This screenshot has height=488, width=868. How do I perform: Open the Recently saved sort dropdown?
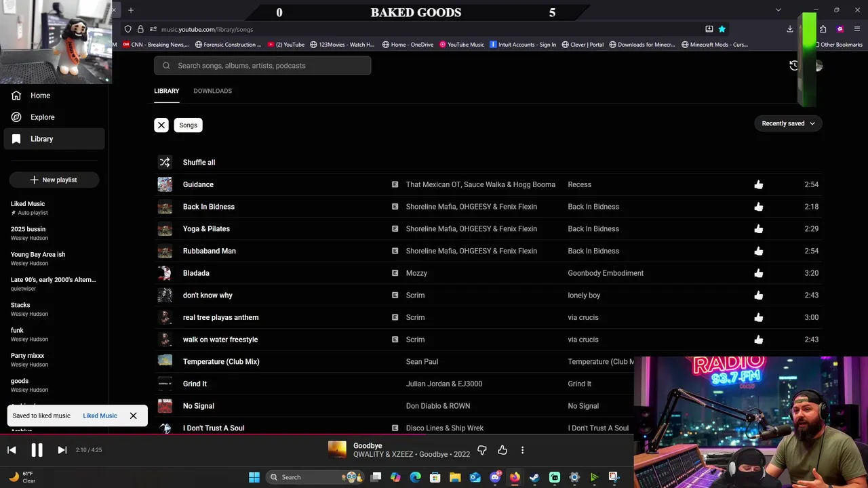click(788, 123)
